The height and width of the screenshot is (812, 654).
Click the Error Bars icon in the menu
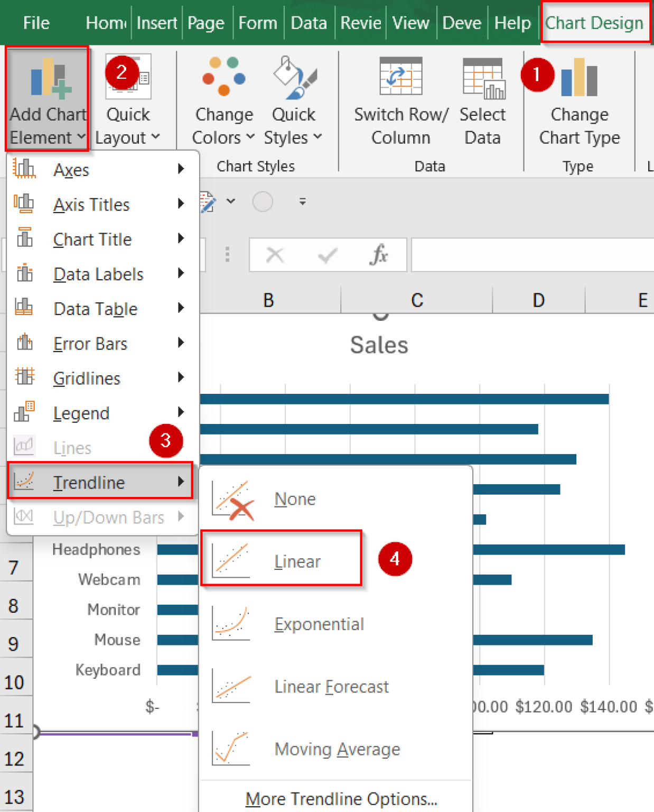point(24,343)
